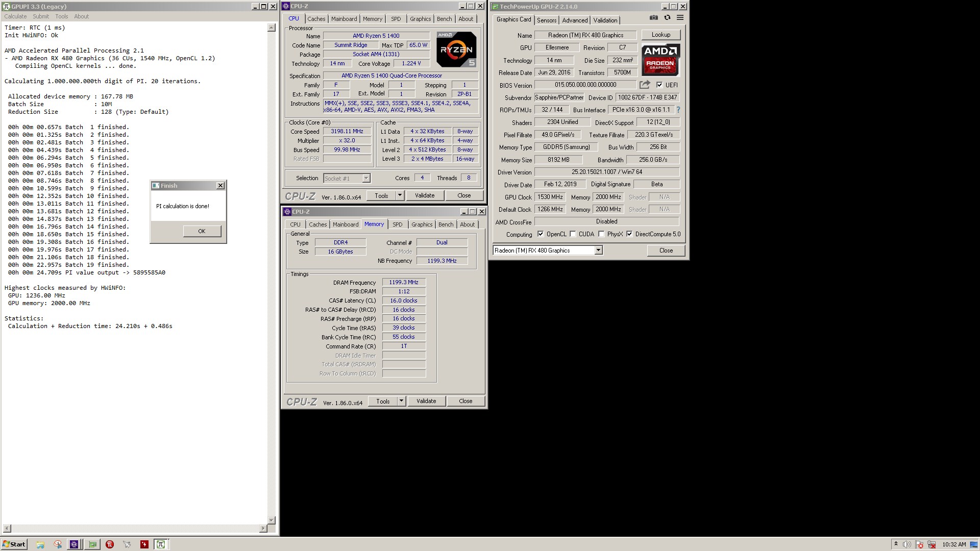Click Validate in lower CPU-Z window

tap(426, 401)
